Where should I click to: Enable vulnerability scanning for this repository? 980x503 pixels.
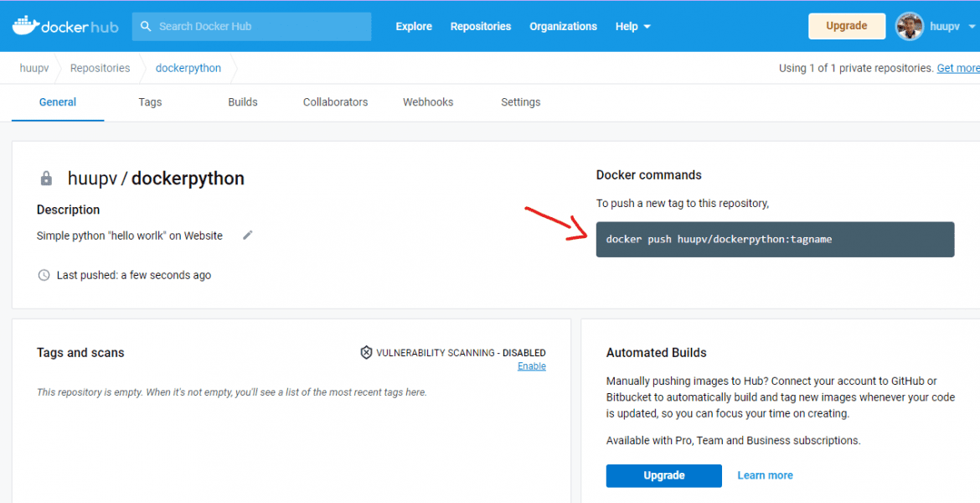tap(531, 366)
